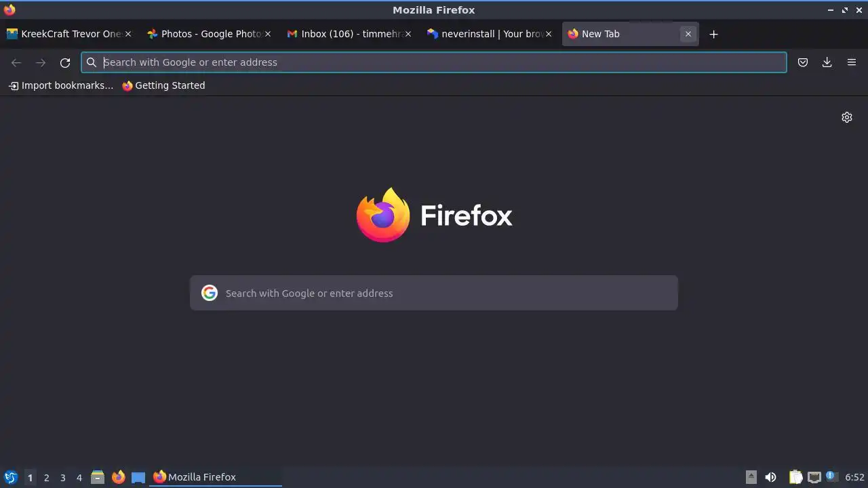Image resolution: width=868 pixels, height=488 pixels.
Task: Open Import bookmarks... in bookmarks toolbar
Action: [61, 85]
